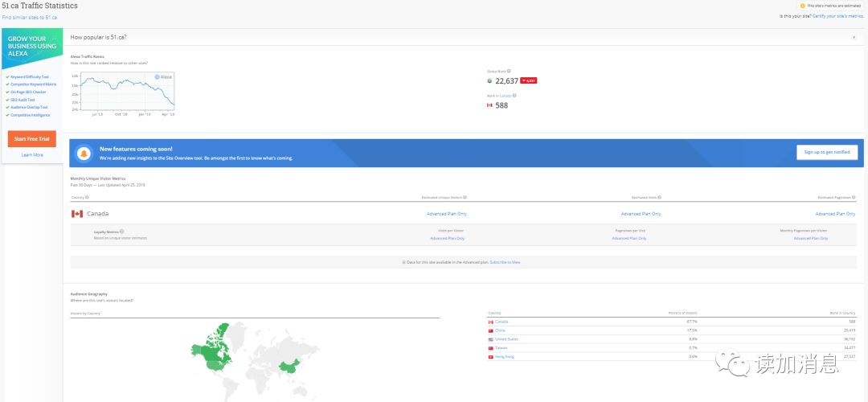Click the '588' Canada rank value
Viewport: 868px width, 402px height.
tap(502, 105)
